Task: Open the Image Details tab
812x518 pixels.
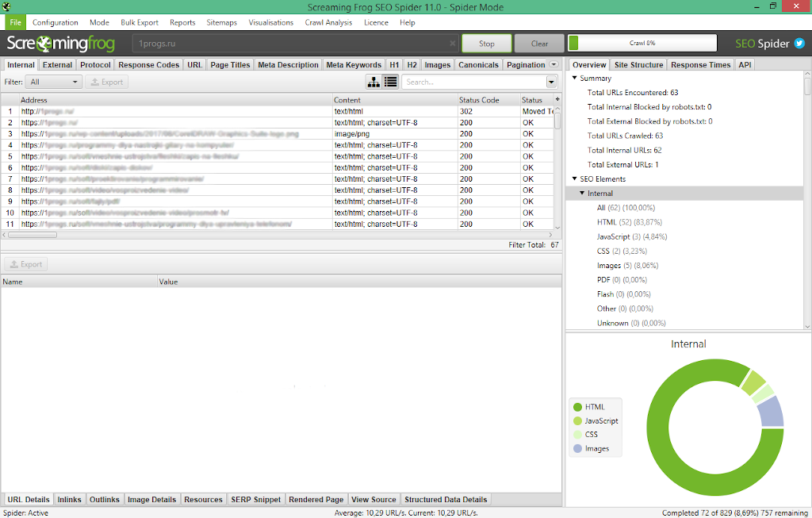Action: (x=151, y=499)
